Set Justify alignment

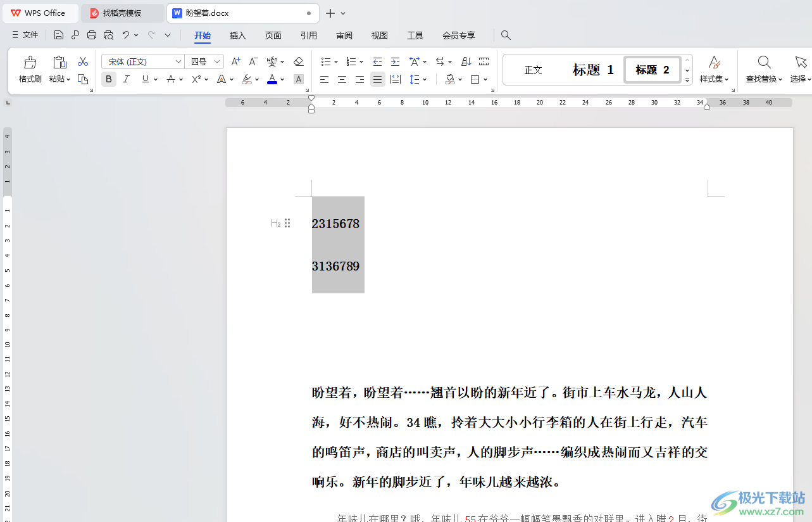point(378,79)
